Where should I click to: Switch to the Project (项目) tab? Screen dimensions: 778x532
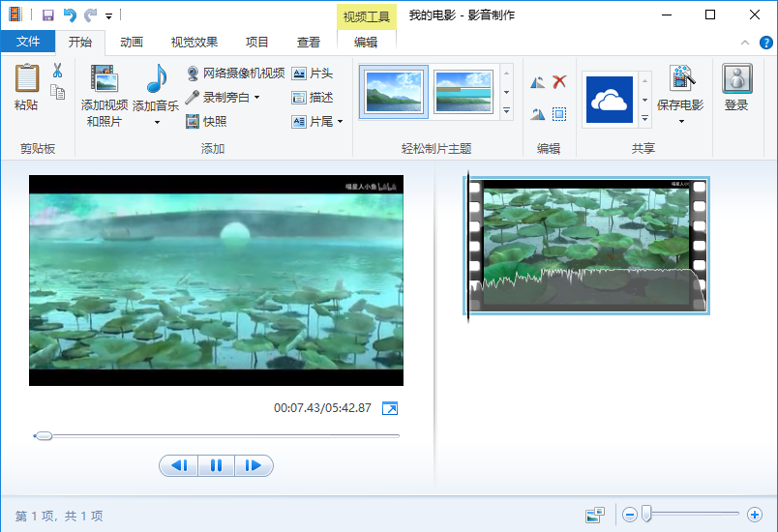[x=256, y=43]
